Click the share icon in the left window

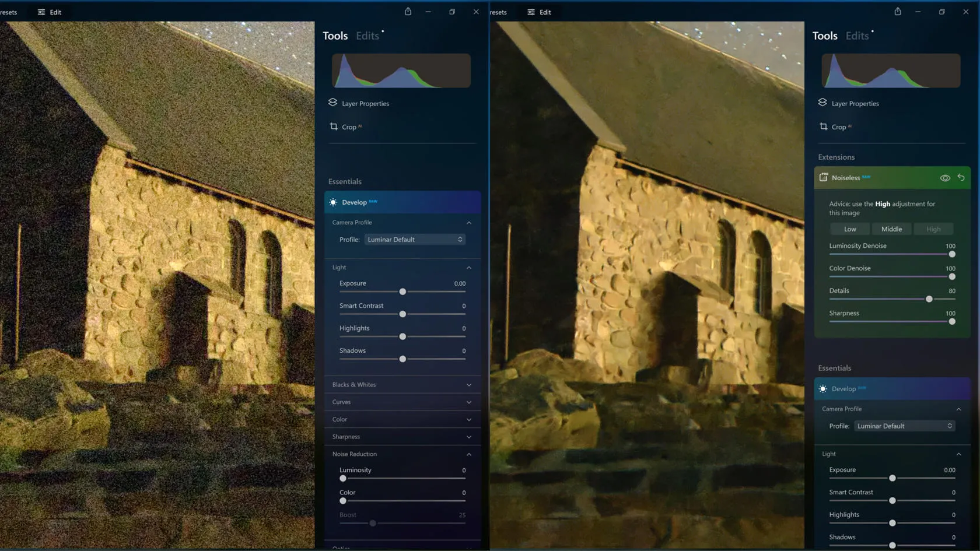pos(408,12)
